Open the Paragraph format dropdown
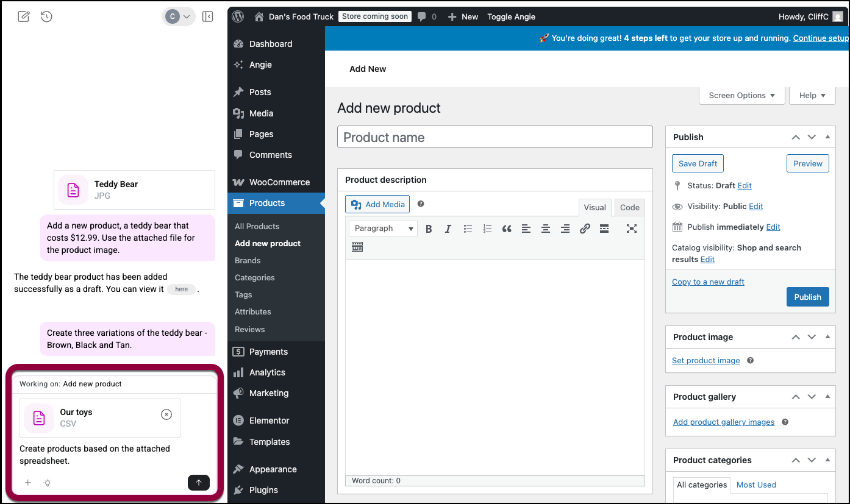Viewport: 850px width, 504px height. (383, 229)
